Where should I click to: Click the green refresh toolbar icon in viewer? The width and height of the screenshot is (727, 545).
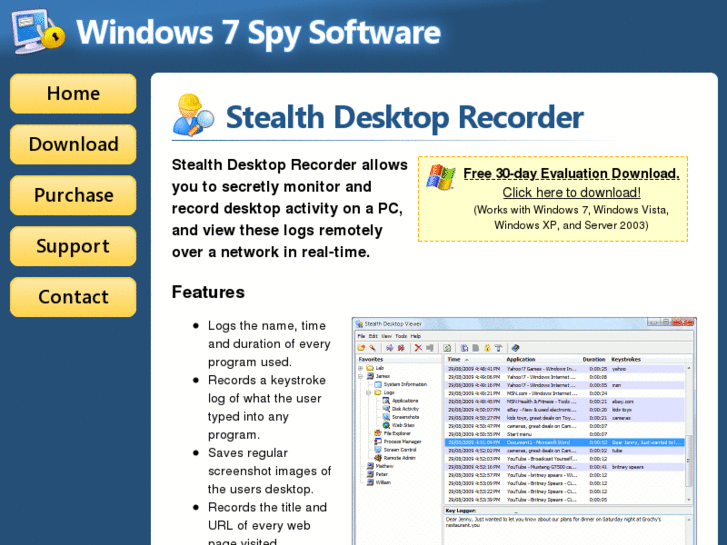pyautogui.click(x=447, y=348)
